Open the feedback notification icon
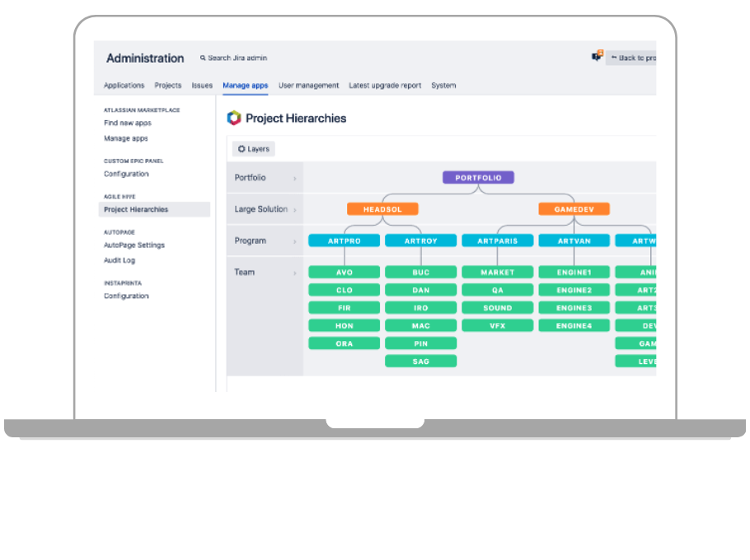Viewport: 750px width, 560px height. pos(597,56)
